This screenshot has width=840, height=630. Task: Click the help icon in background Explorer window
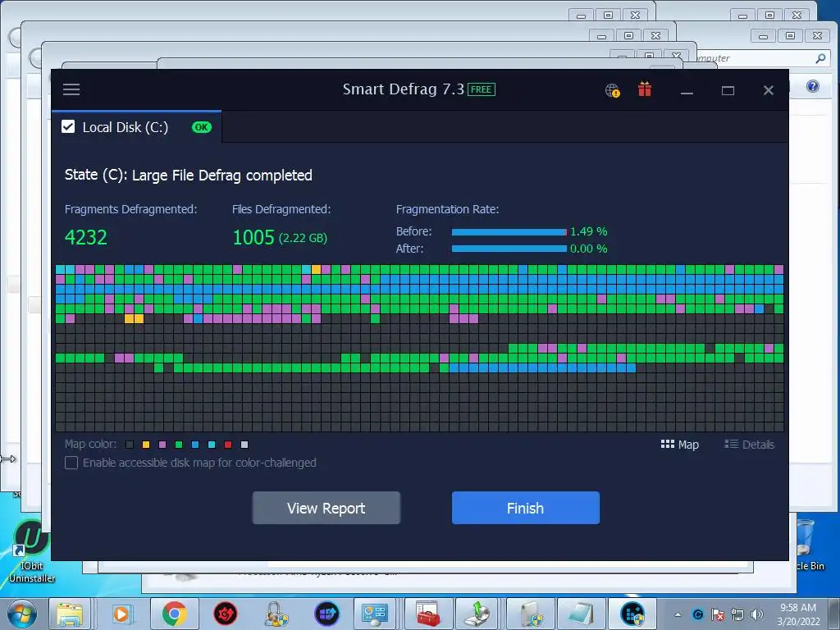(x=812, y=86)
